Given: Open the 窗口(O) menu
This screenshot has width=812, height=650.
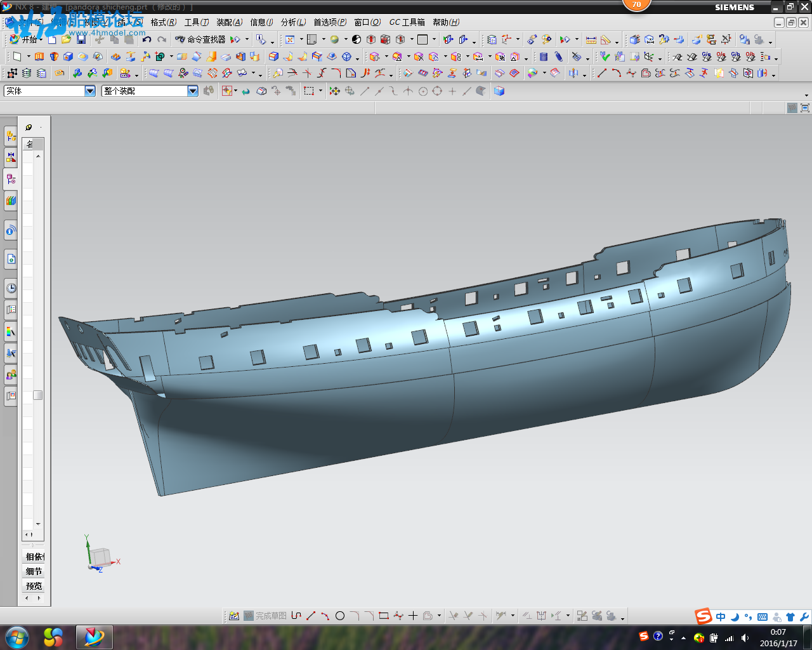Looking at the screenshot, I should pyautogui.click(x=367, y=22).
